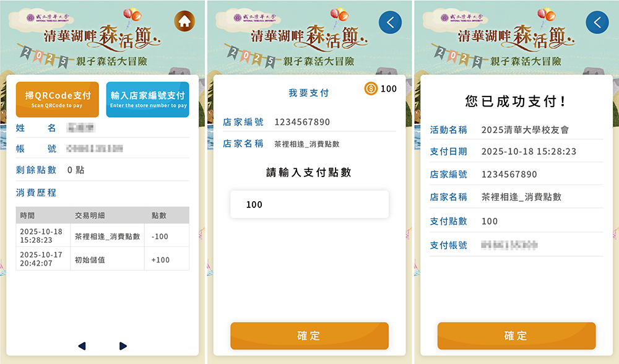Tap the brown home icon
Screen dimensions: 619x364
[x=184, y=21]
